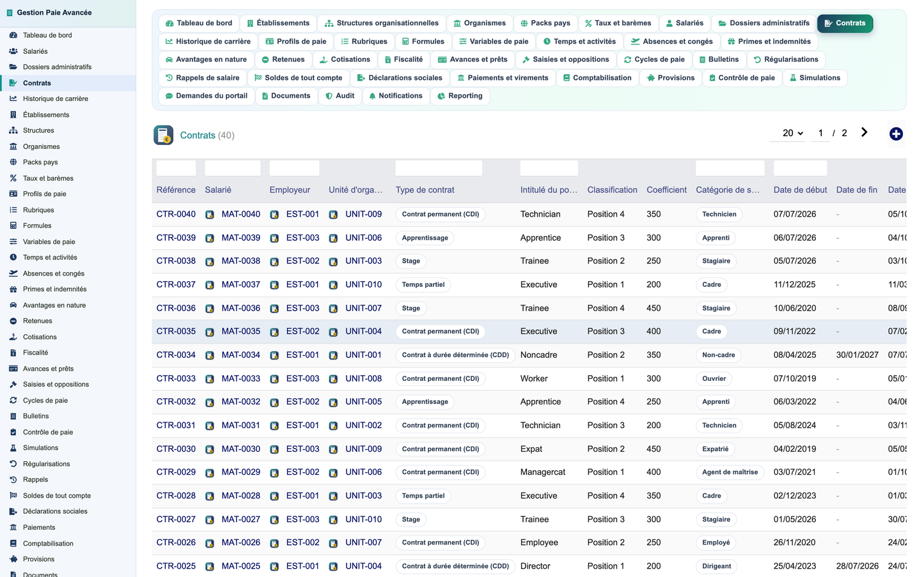The width and height of the screenshot is (924, 577).
Task: Open Variables de paie sidebar entry
Action: pos(68,242)
